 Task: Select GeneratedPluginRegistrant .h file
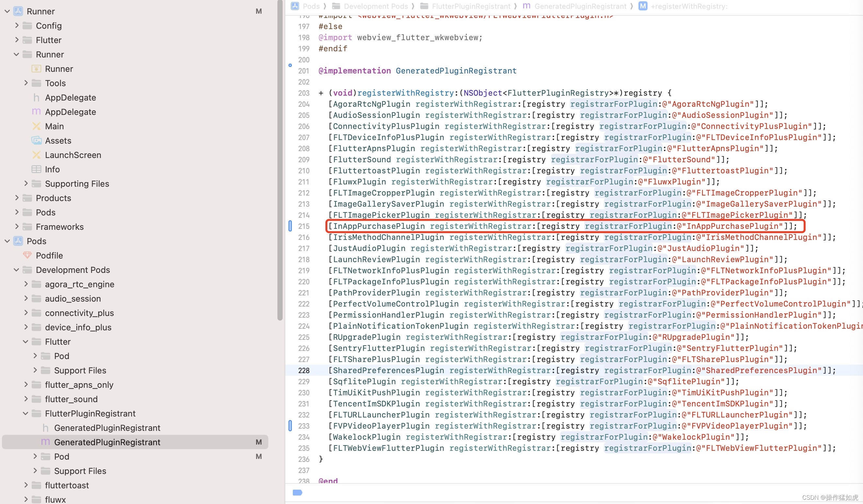107,428
